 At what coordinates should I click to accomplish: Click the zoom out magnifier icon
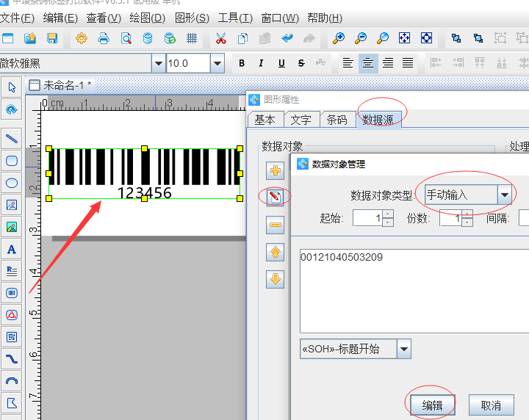(x=361, y=38)
